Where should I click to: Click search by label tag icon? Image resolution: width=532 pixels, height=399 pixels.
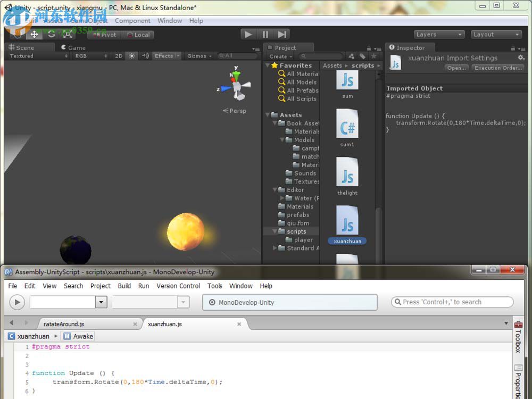(362, 56)
